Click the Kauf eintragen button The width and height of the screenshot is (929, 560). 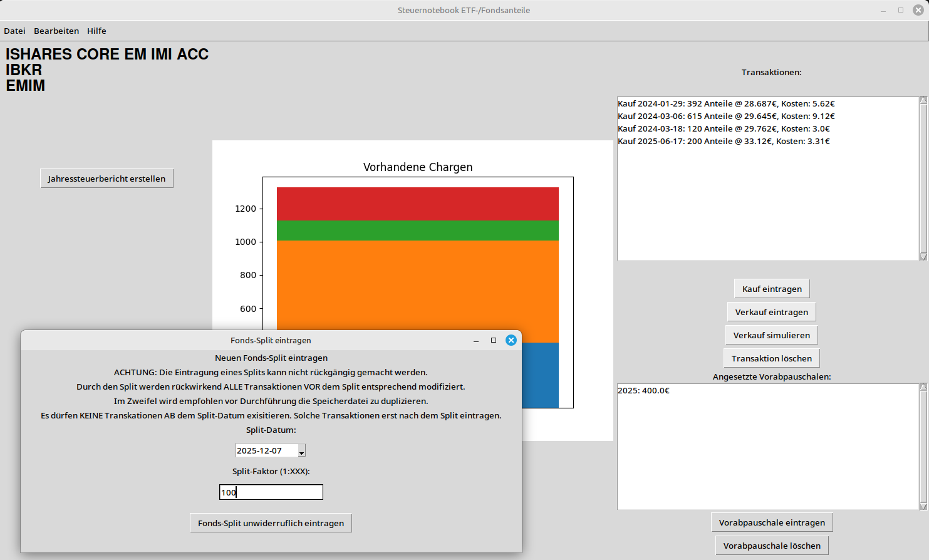point(772,289)
